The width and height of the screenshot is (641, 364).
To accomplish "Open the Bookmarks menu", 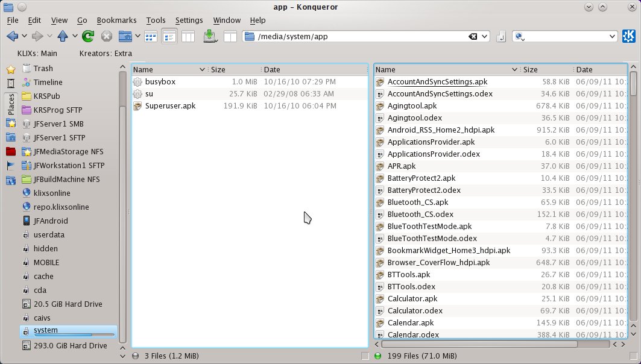I will pyautogui.click(x=116, y=20).
